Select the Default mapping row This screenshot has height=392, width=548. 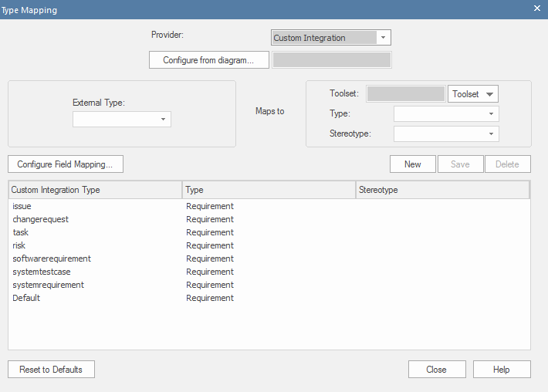pos(269,298)
